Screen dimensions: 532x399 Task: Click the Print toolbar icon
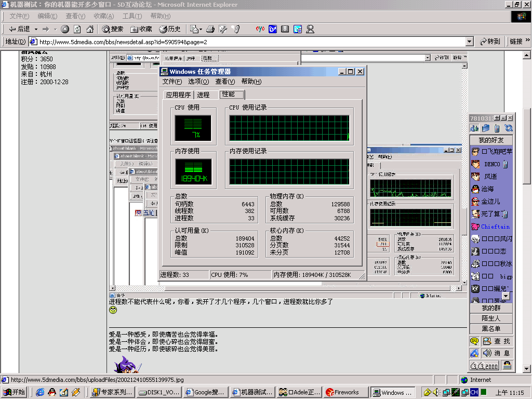point(210,29)
